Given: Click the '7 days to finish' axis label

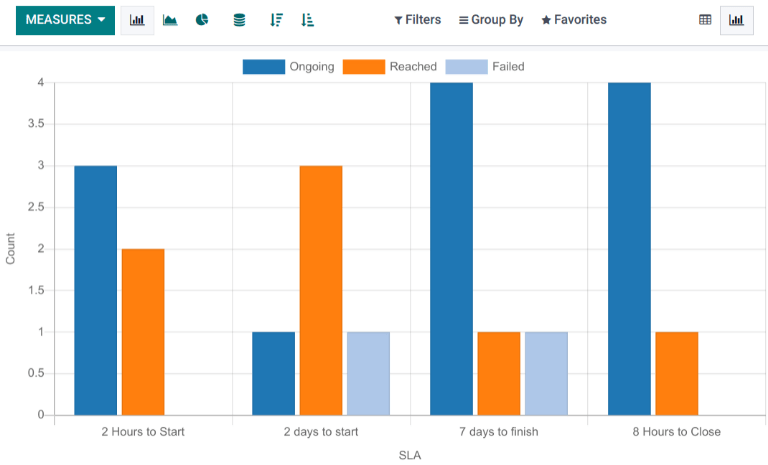Looking at the screenshot, I should click(499, 432).
